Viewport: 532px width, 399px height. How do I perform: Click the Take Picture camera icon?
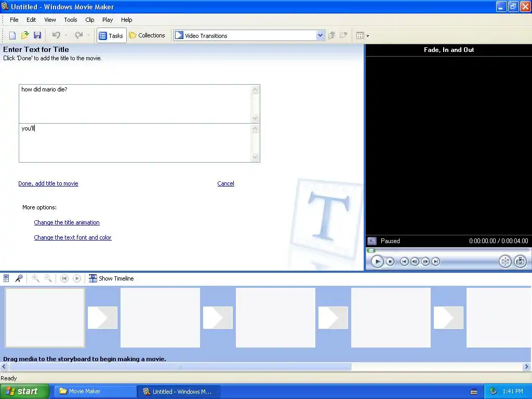pos(520,262)
